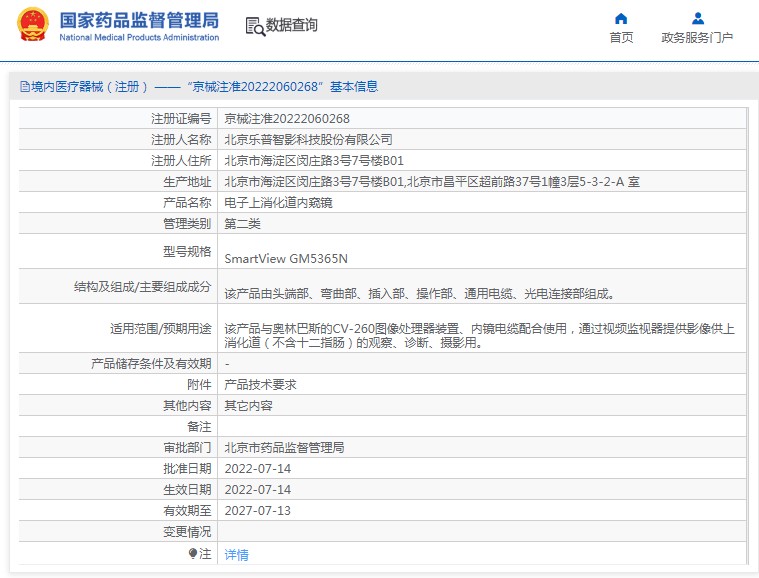Click the 型号规格 label
Image resolution: width=759 pixels, height=578 pixels.
click(x=187, y=251)
